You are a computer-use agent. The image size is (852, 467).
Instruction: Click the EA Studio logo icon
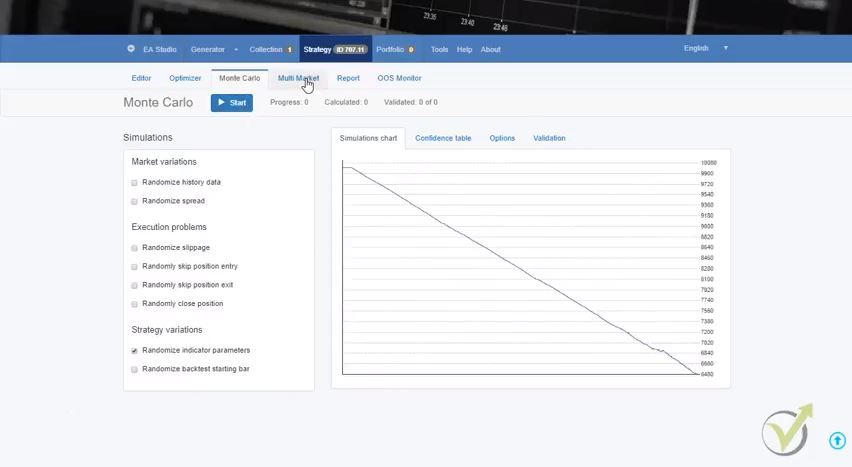(131, 48)
